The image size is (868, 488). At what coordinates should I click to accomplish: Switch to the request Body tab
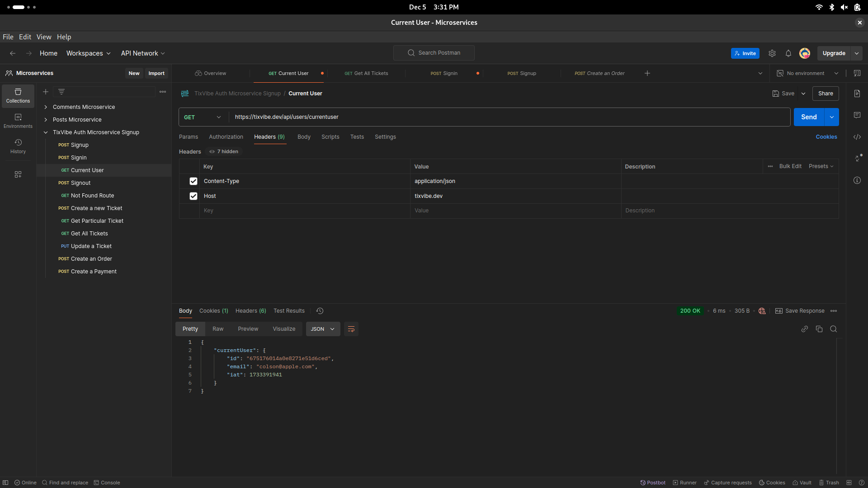tap(304, 137)
